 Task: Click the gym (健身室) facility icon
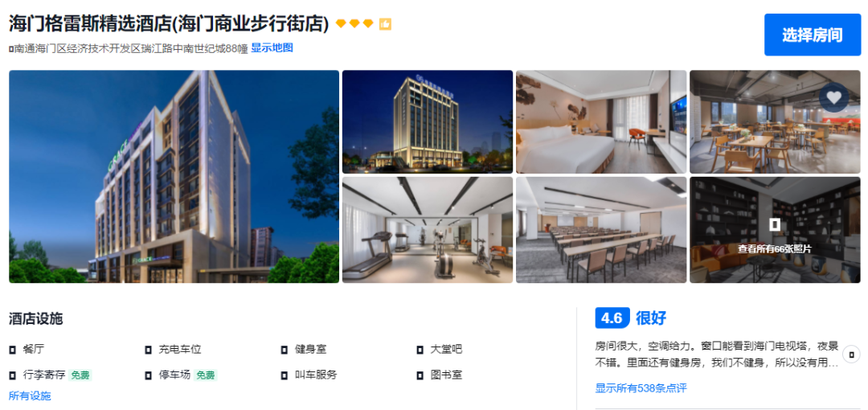pos(284,351)
